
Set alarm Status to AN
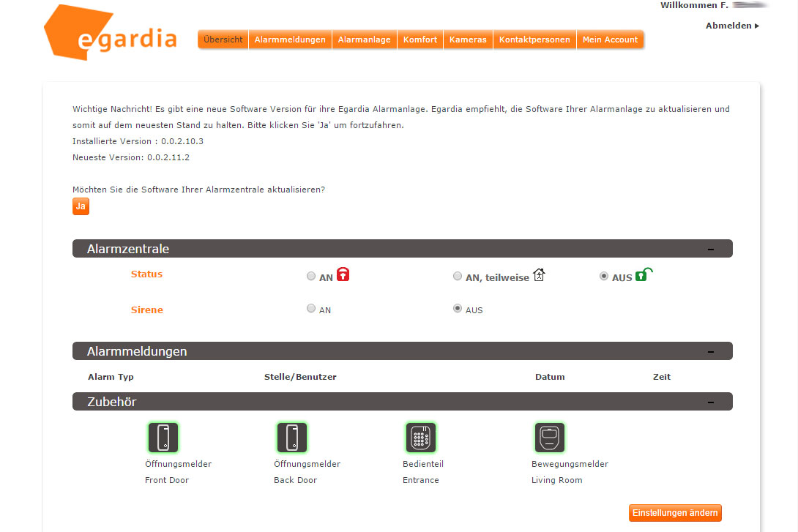[x=311, y=277]
